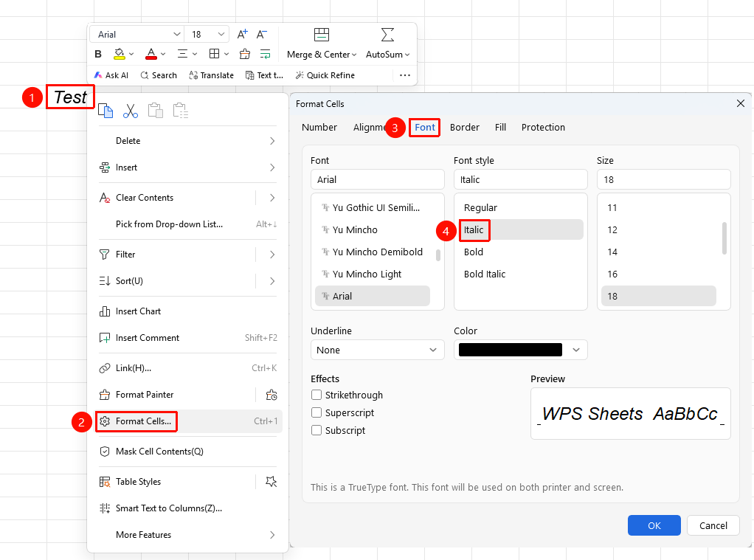Open the Fill tab
Viewport: 754px width, 560px height.
pyautogui.click(x=500, y=128)
